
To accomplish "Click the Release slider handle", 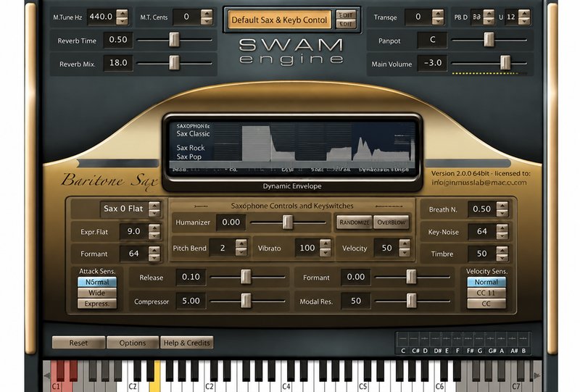I will (246, 277).
